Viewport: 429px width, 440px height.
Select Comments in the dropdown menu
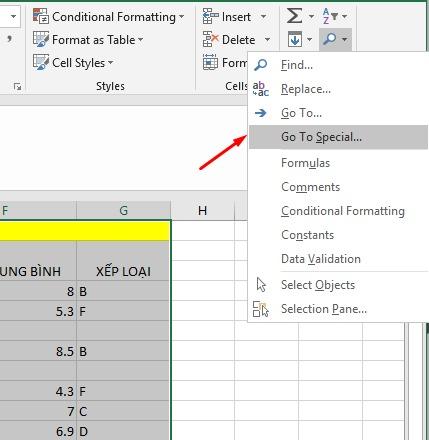click(x=338, y=187)
